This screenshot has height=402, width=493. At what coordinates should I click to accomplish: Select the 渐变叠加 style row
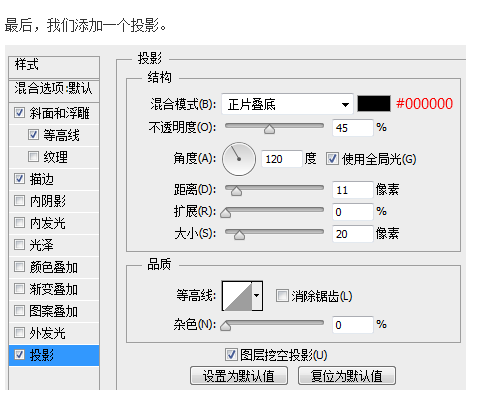point(54,289)
